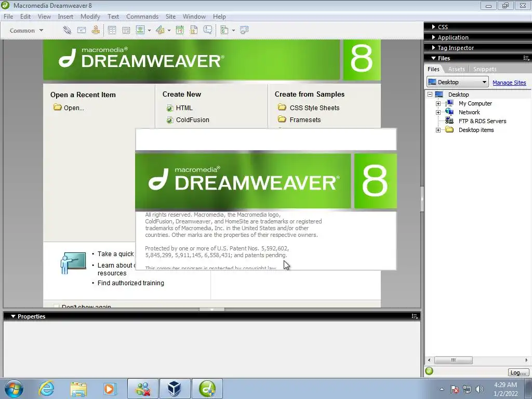Show hidden tray icons arrow

point(442,389)
